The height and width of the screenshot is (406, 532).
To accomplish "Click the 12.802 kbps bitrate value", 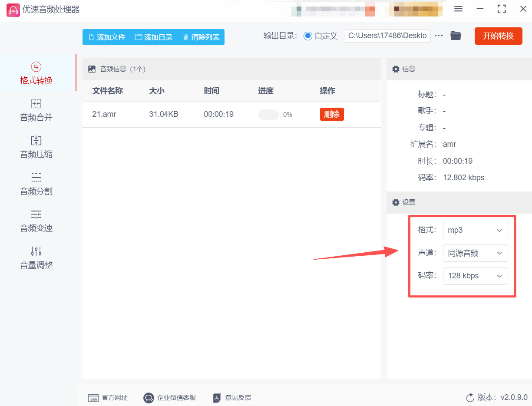I will 463,178.
